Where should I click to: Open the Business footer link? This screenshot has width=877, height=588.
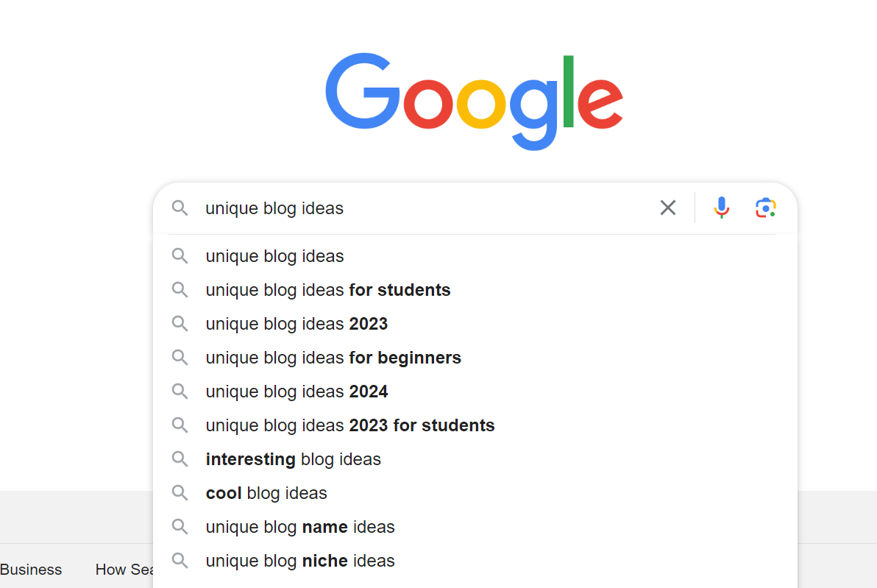[31, 570]
